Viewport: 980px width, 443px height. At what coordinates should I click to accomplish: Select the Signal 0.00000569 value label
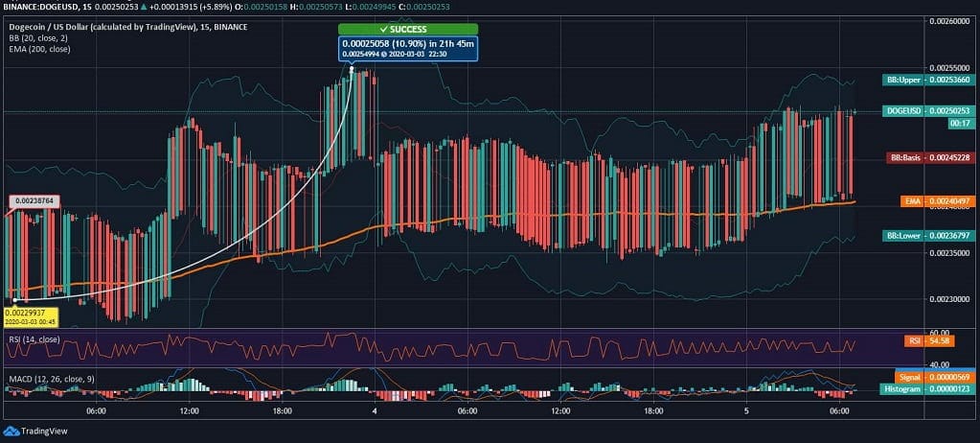click(x=934, y=377)
